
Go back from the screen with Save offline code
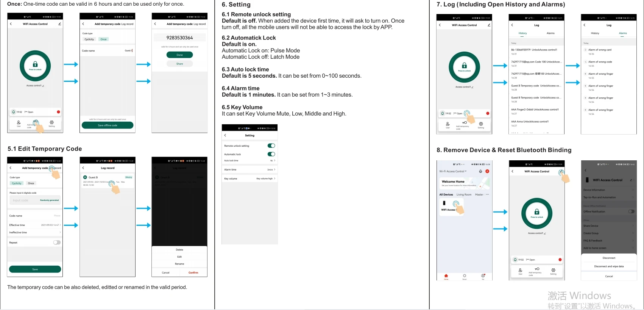[83, 24]
